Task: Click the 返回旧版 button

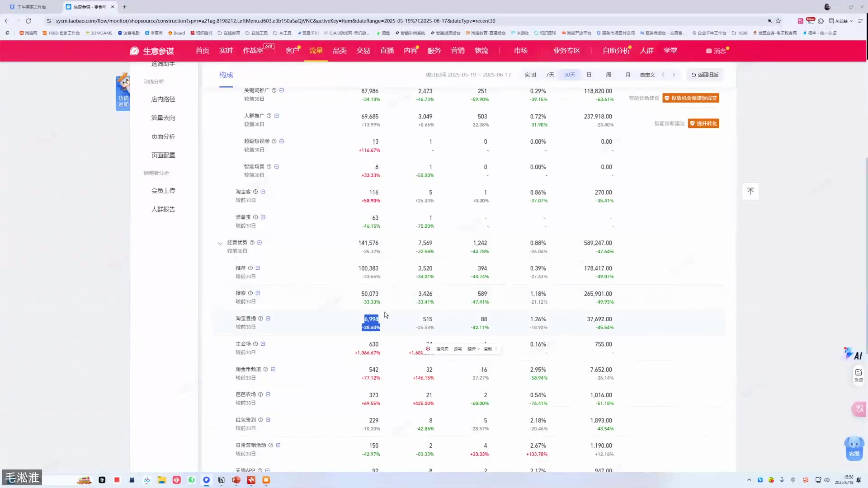Action: point(705,75)
